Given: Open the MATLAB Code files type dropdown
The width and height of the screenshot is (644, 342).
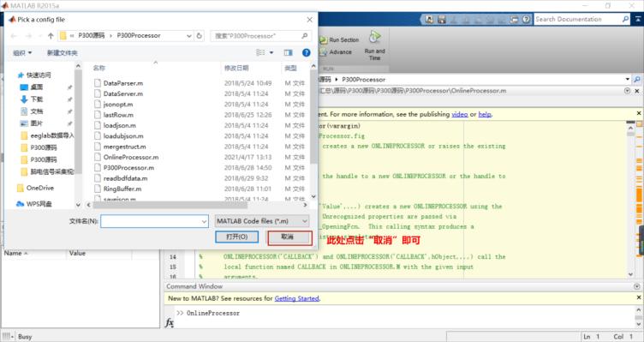Looking at the screenshot, I should click(262, 221).
